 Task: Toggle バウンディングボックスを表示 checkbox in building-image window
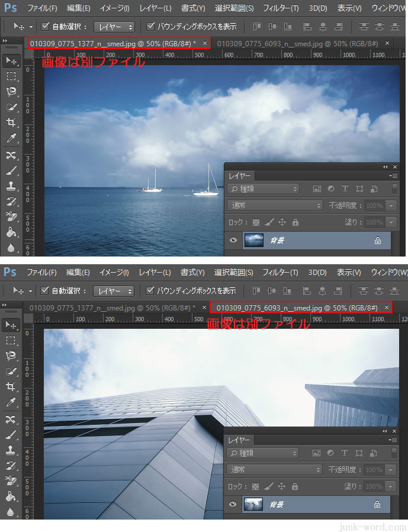(150, 290)
